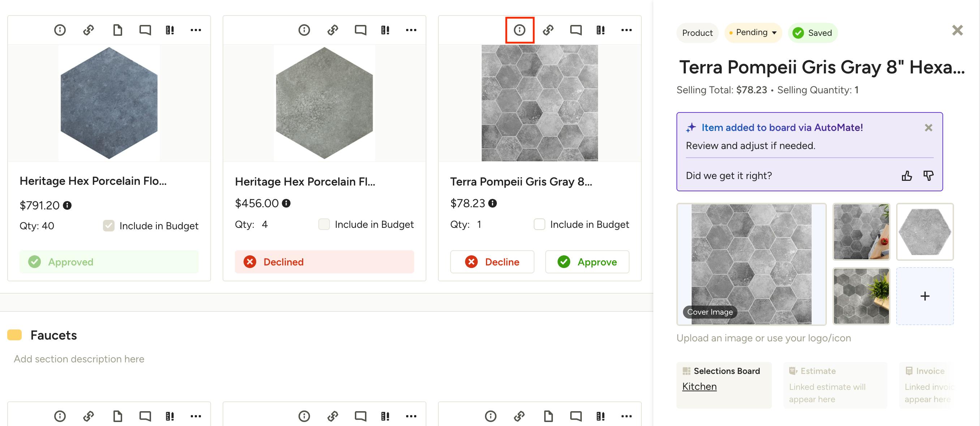
Task: Open three-dot menu on first Heritage card
Action: [195, 30]
